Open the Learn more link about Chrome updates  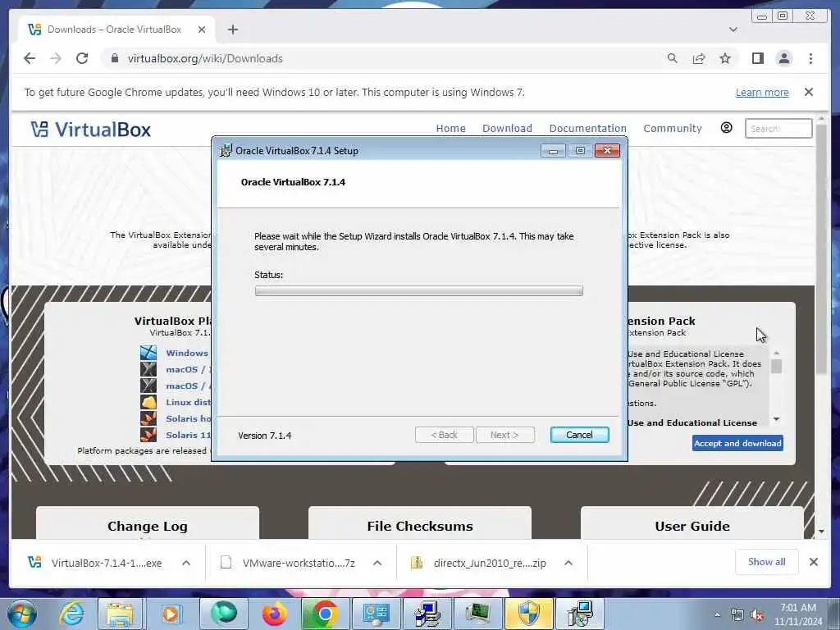762,92
